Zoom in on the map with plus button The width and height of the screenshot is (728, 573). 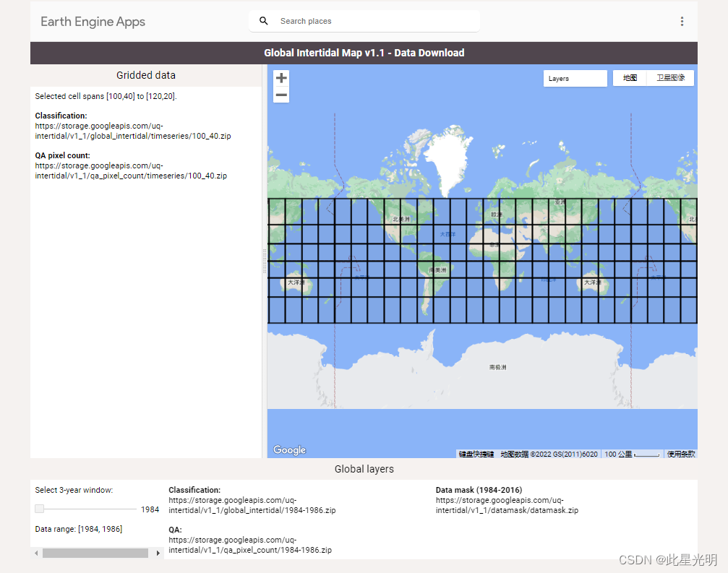click(281, 78)
